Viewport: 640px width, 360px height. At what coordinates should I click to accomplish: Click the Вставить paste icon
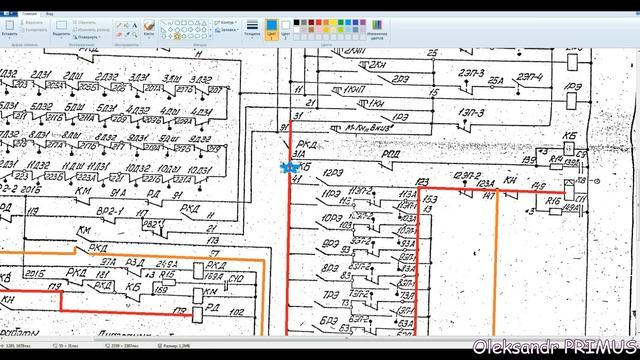coord(9,25)
